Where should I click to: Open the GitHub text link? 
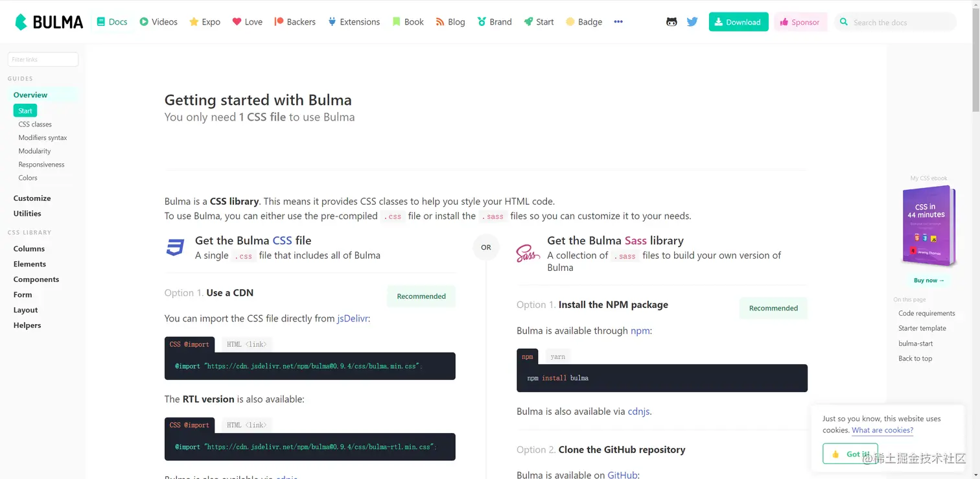(x=622, y=475)
